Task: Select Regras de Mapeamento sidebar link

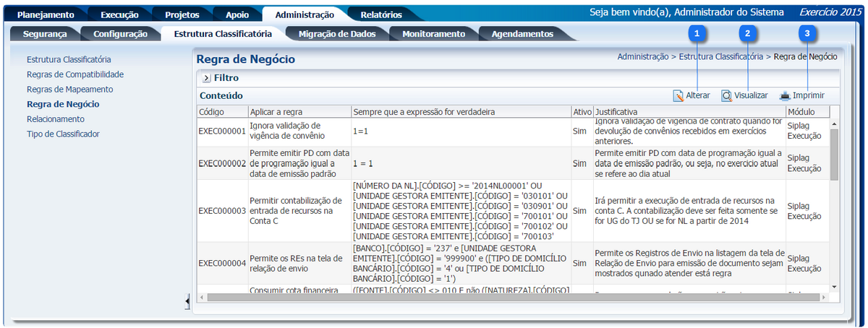Action: (69, 90)
